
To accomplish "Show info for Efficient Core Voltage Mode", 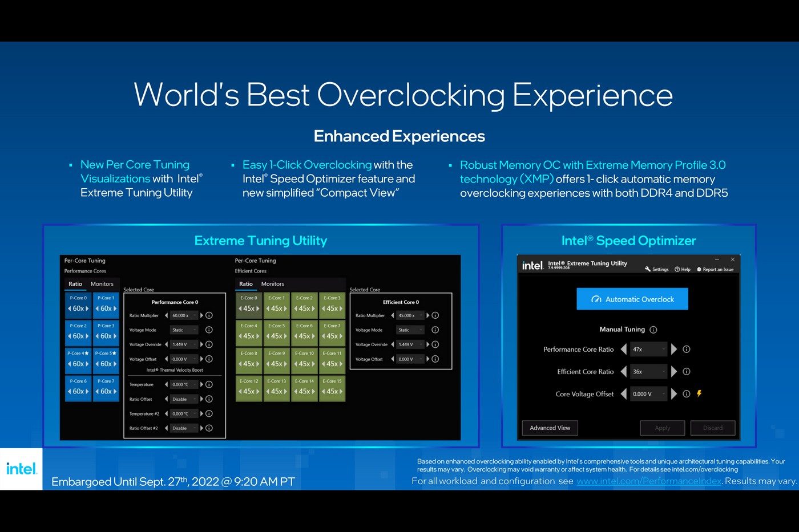I will click(x=435, y=330).
